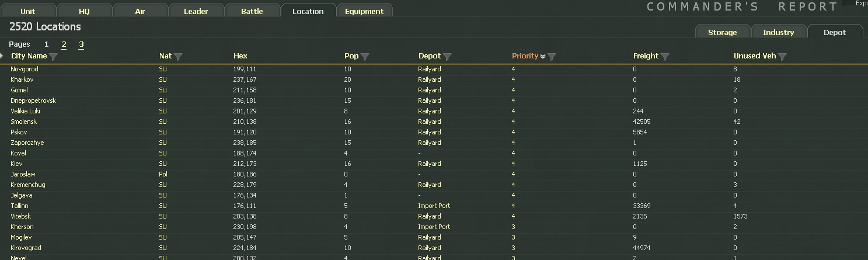Jump to page 3 of locations
This screenshot has height=260, width=868.
[81, 44]
